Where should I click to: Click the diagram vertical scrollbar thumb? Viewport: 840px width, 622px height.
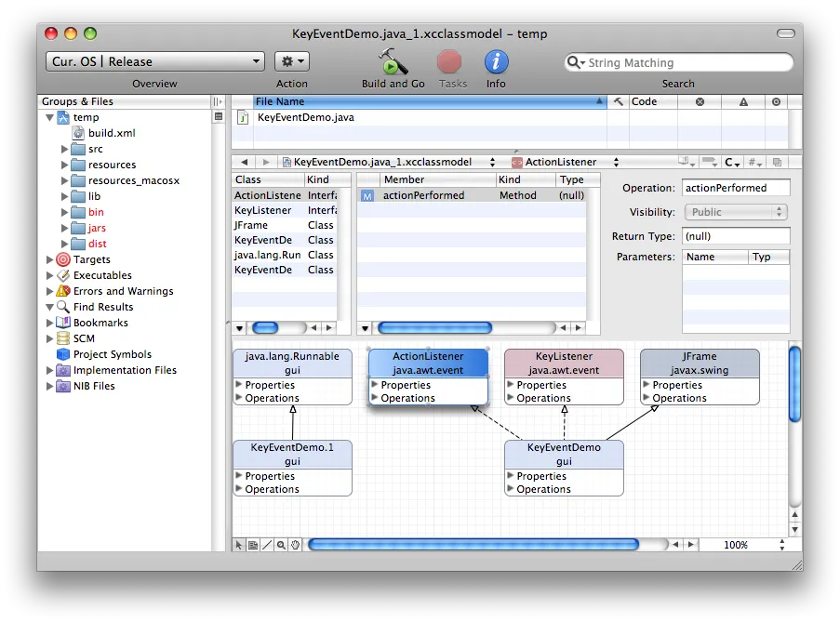pyautogui.click(x=795, y=384)
